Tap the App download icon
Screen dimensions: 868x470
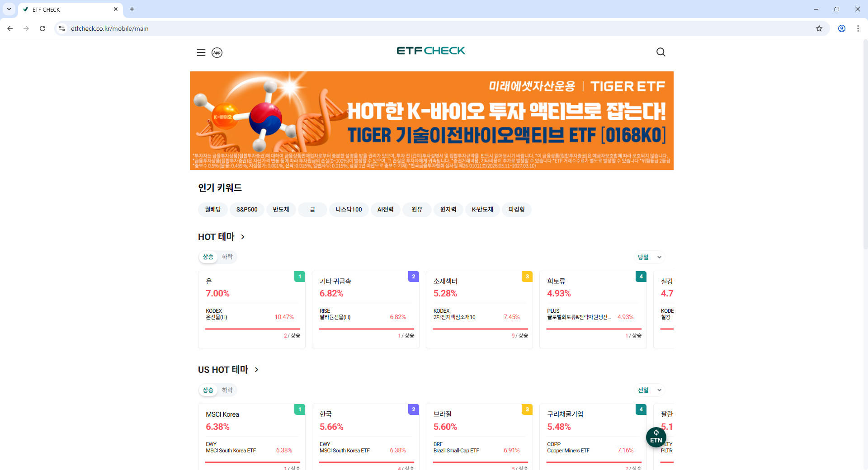[x=217, y=52]
